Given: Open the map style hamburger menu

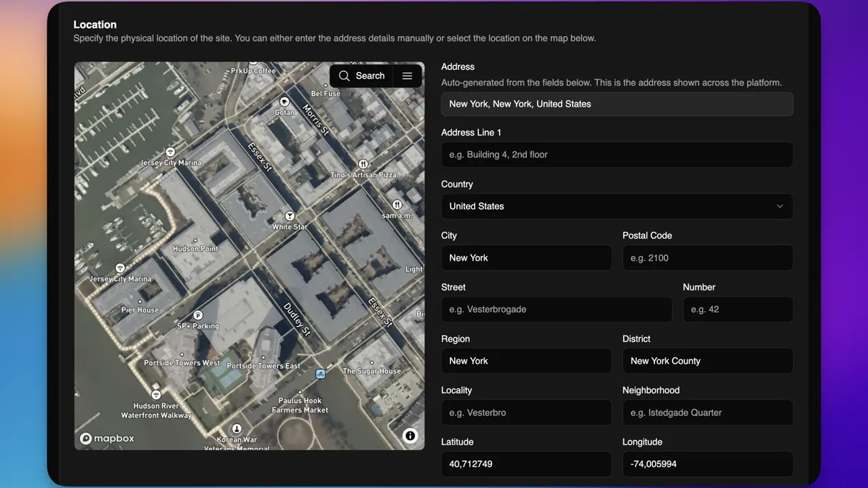Looking at the screenshot, I should tap(408, 76).
